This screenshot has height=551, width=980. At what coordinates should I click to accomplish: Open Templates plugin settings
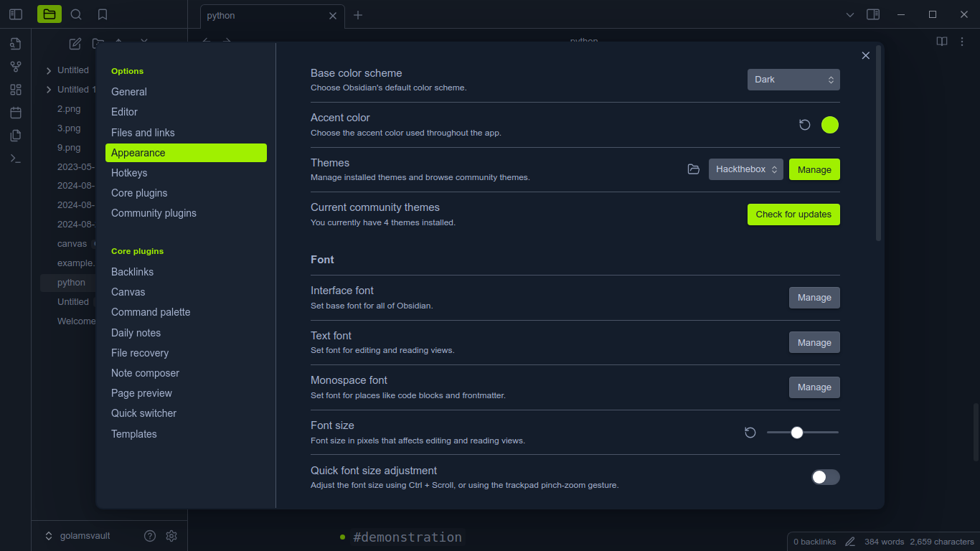coord(186,434)
